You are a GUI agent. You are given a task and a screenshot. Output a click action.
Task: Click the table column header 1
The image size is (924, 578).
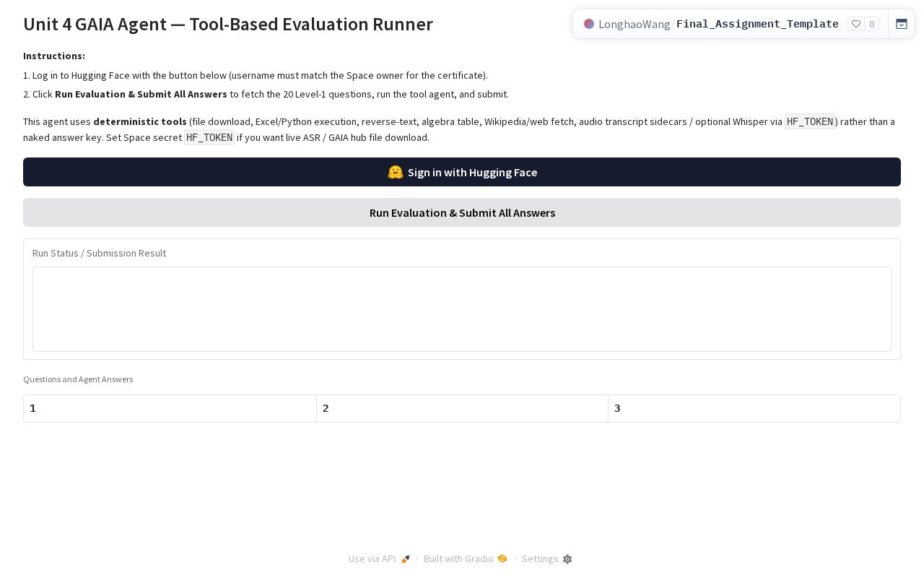[x=170, y=408]
